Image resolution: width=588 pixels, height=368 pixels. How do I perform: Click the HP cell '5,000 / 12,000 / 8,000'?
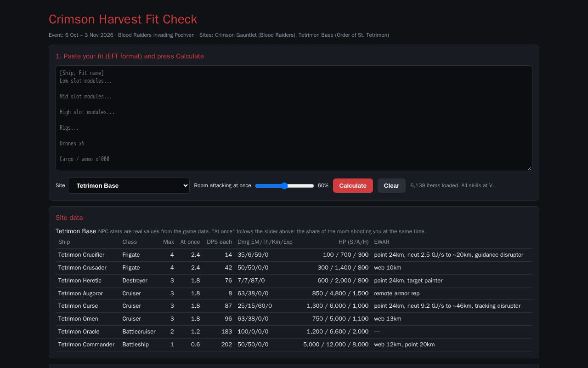pyautogui.click(x=336, y=345)
